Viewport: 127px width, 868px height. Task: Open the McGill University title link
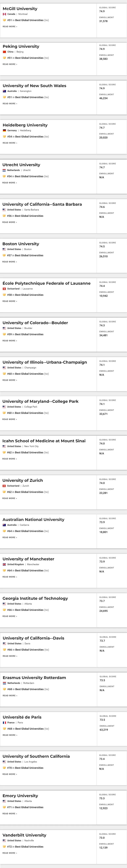point(20,8)
